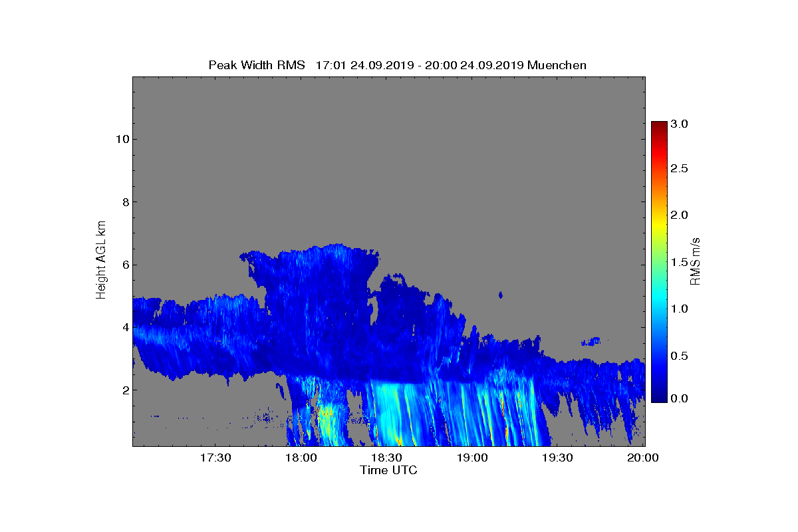
Task: Click the colorbar value 2.5
Action: [x=679, y=169]
